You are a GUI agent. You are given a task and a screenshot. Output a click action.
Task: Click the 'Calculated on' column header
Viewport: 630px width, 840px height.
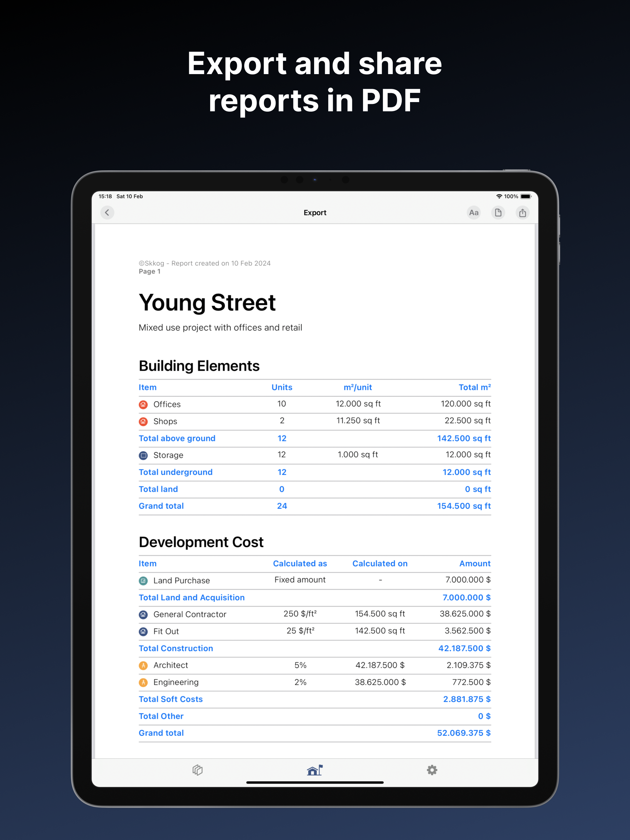[x=380, y=564]
